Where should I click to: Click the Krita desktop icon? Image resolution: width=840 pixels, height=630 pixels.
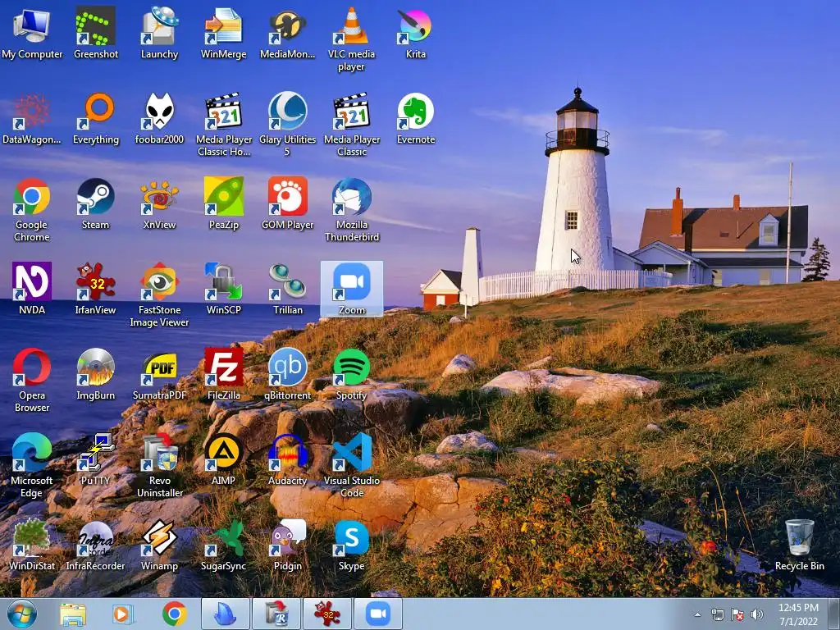point(415,33)
